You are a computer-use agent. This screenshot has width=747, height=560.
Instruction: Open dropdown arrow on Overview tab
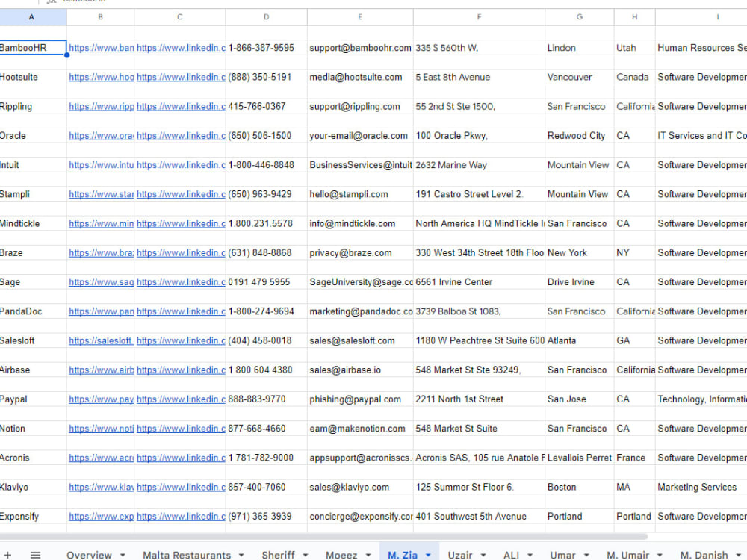click(x=123, y=555)
